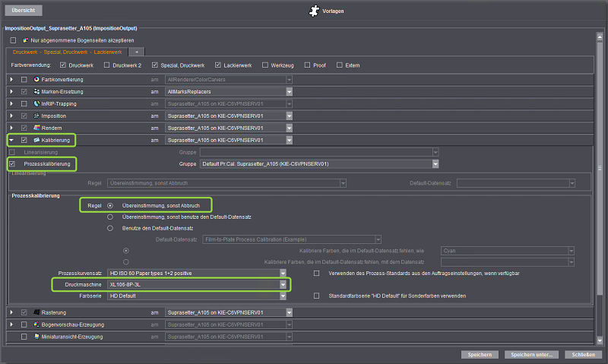Click the Imposition step icon
The image size is (608, 364).
[x=36, y=116]
